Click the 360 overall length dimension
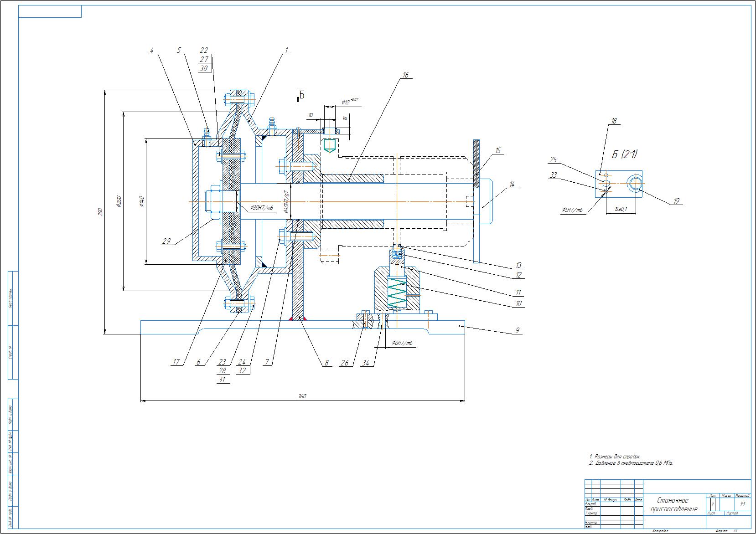This screenshot has height=534, width=756. coord(302,396)
